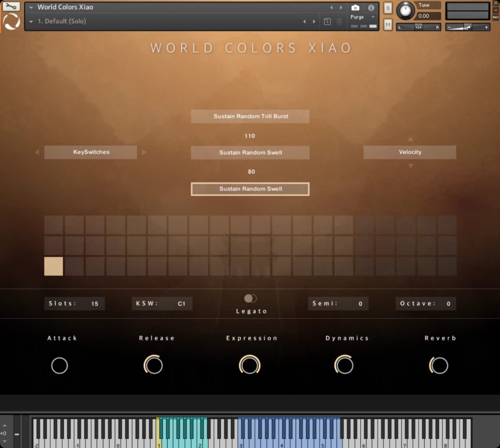Toggle the Legato switch
This screenshot has width=500, height=448.
click(x=250, y=298)
